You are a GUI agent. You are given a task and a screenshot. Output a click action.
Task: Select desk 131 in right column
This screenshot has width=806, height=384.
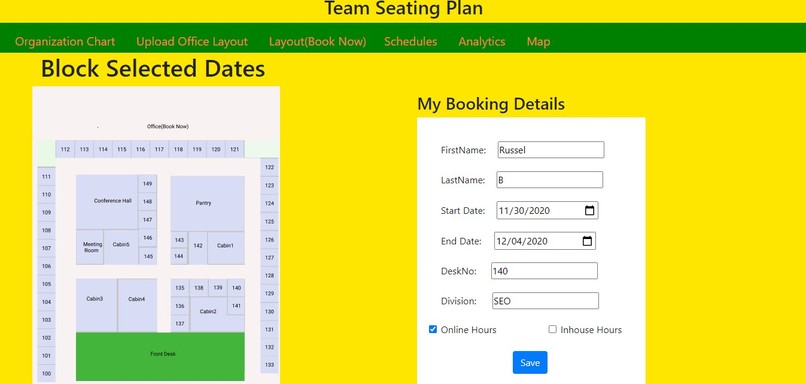(269, 330)
